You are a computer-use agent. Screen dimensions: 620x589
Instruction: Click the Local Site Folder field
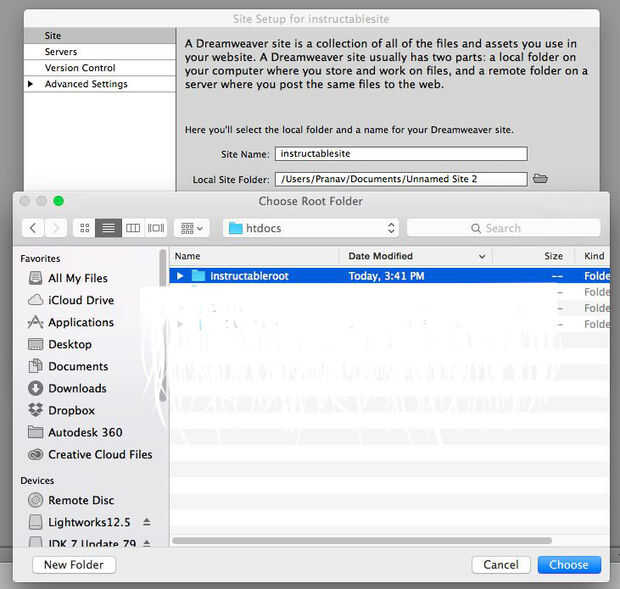pyautogui.click(x=401, y=179)
